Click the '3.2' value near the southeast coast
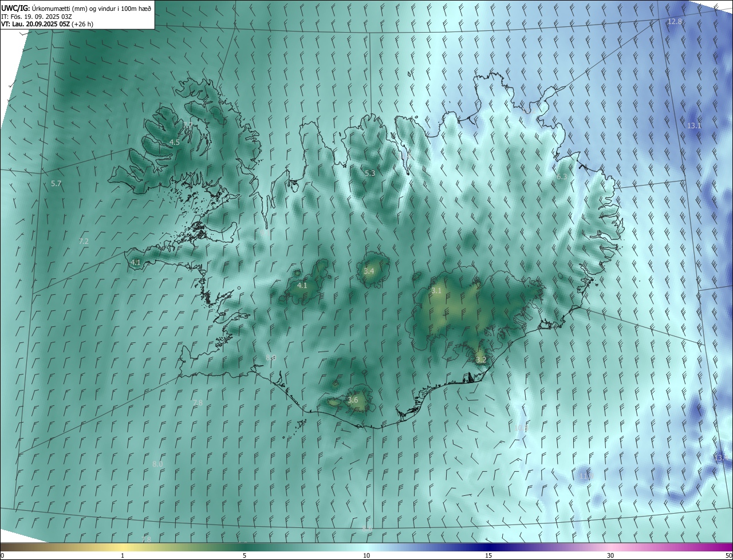This screenshot has width=733, height=560. pos(481,360)
